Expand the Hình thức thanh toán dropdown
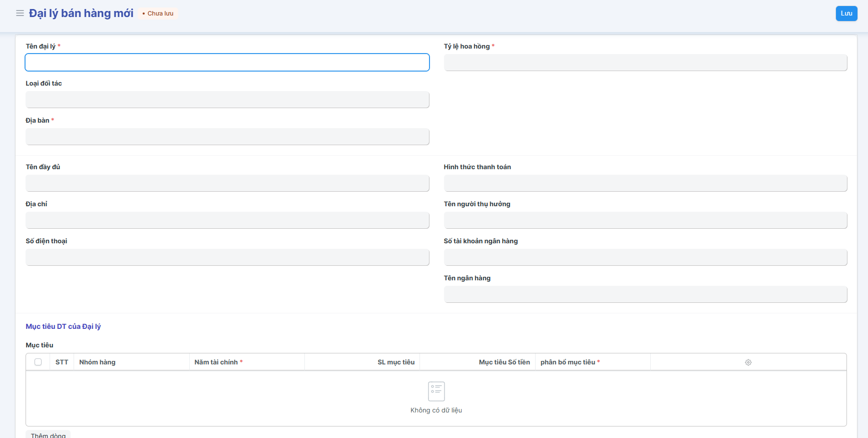 tap(645, 183)
